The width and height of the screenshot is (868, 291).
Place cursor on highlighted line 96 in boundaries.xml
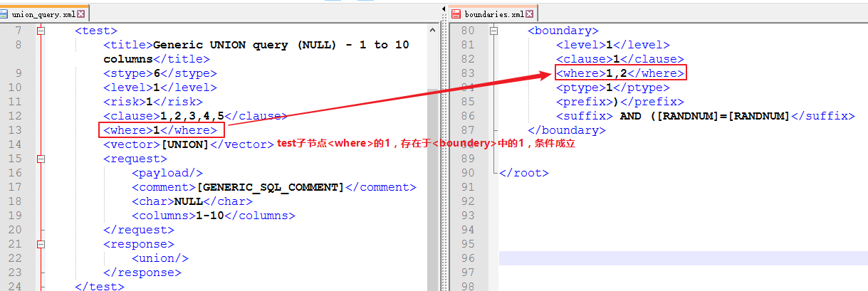[x=683, y=258]
